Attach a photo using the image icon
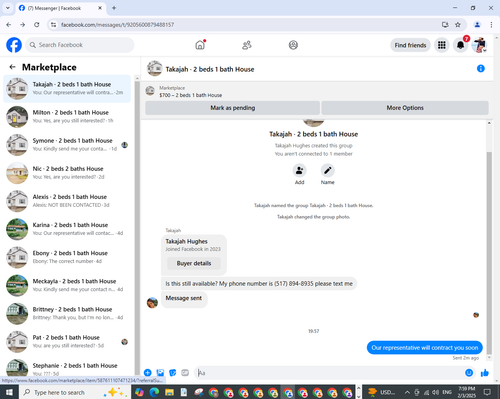The width and height of the screenshot is (500, 399). coord(160,373)
